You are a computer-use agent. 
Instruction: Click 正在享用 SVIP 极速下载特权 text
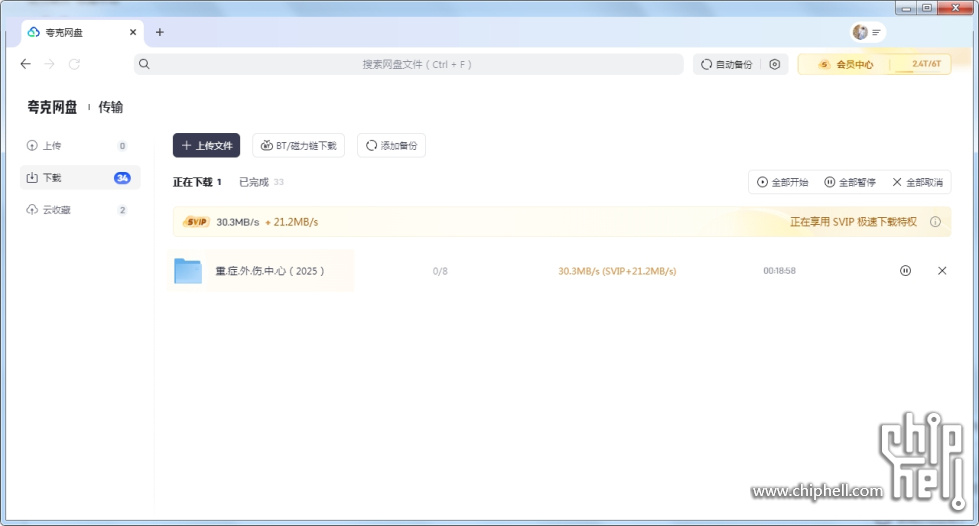854,222
